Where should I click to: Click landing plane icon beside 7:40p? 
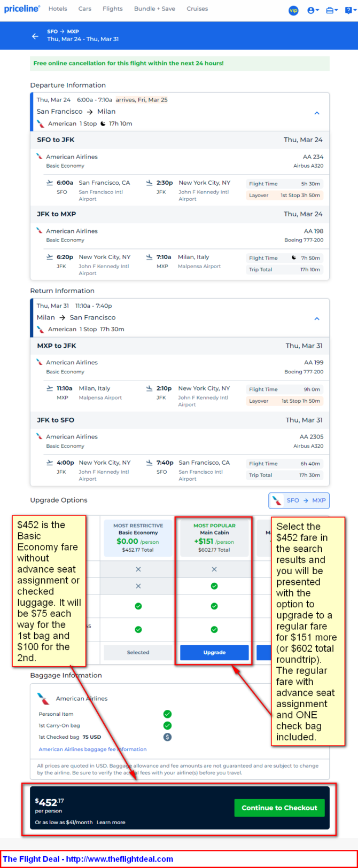[149, 463]
